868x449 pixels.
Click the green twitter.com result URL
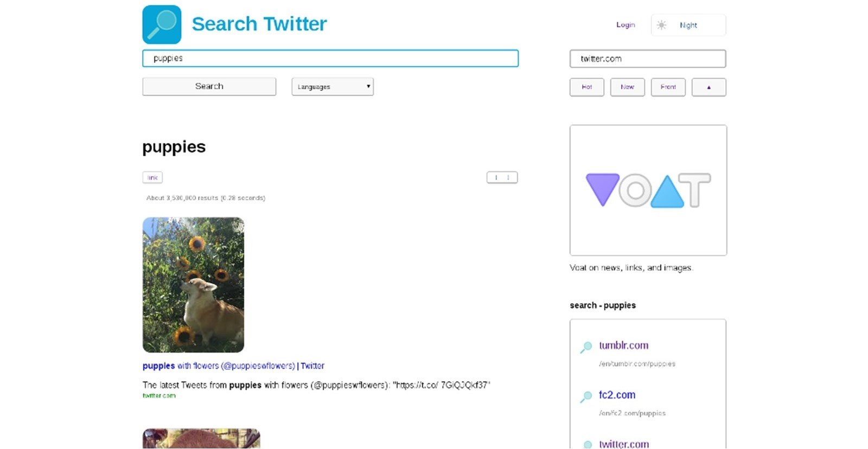pos(159,396)
